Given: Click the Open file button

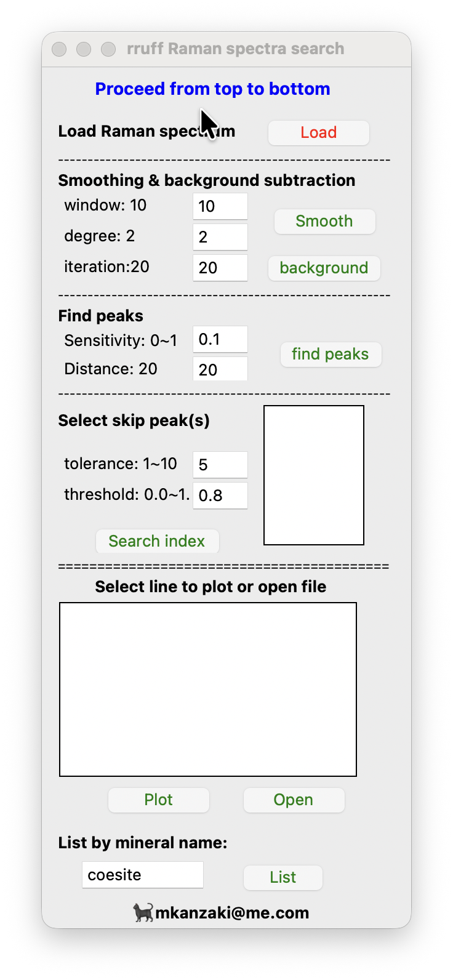Looking at the screenshot, I should pyautogui.click(x=294, y=800).
